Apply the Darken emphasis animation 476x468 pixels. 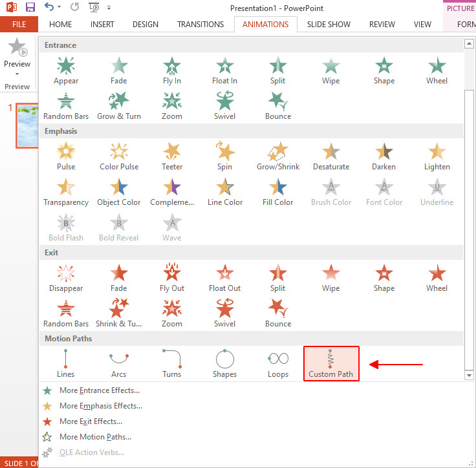(x=384, y=156)
